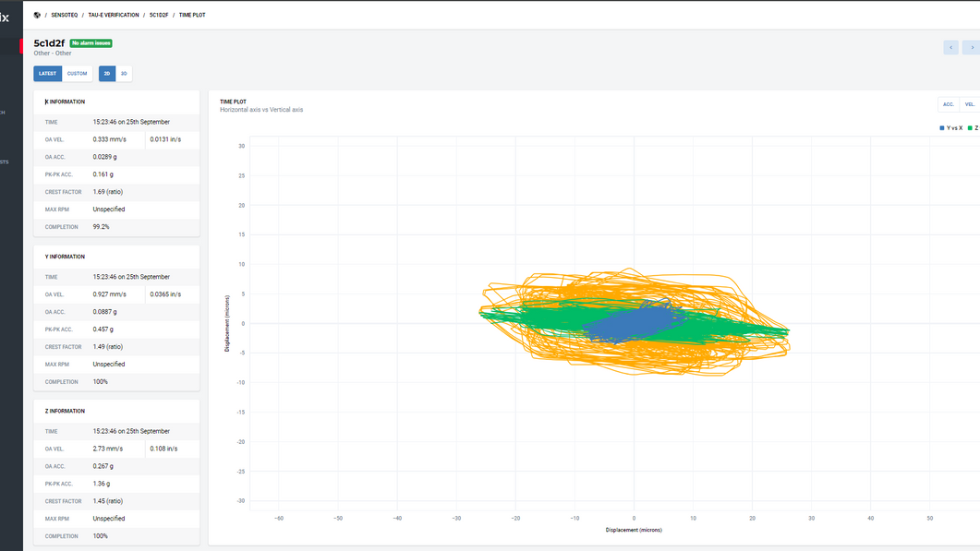Image resolution: width=980 pixels, height=551 pixels.
Task: Enable VEL. display mode on the time plot
Action: 970,104
